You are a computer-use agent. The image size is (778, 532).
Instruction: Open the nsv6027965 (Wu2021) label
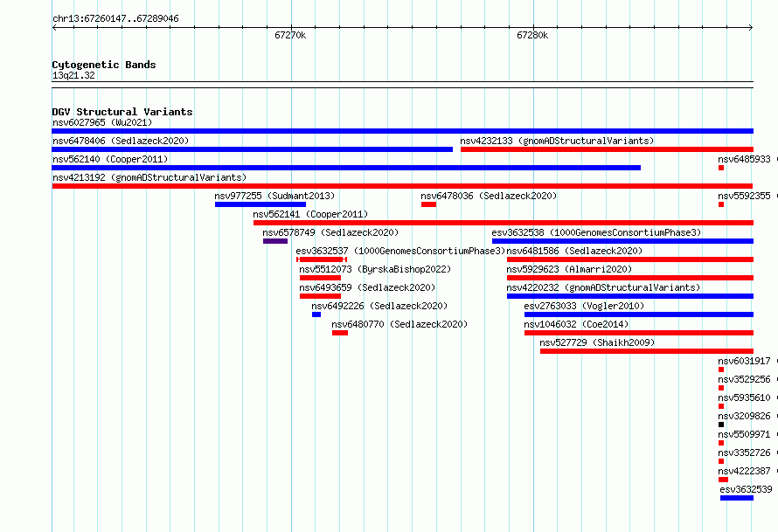click(102, 122)
